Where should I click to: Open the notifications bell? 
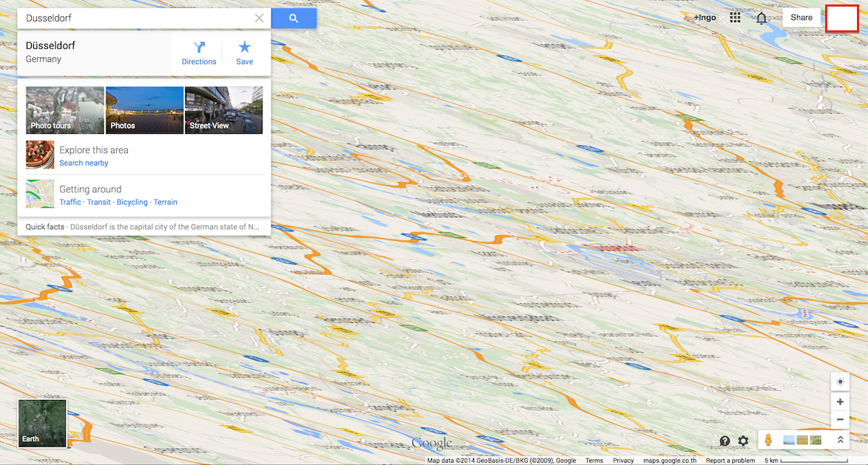[x=762, y=18]
